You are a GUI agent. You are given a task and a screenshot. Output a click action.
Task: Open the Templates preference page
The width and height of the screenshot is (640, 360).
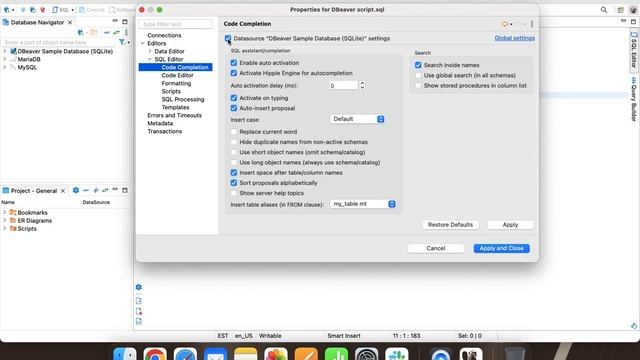(176, 107)
